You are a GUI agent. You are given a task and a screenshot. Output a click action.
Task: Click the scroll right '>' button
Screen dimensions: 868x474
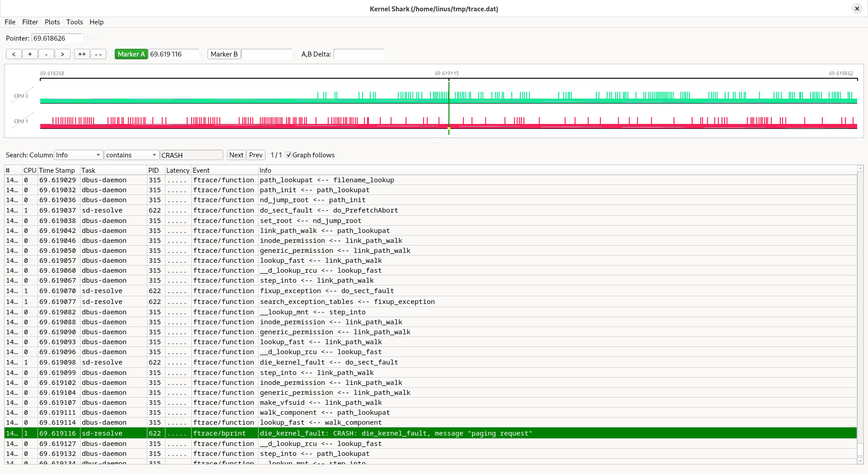tap(62, 54)
